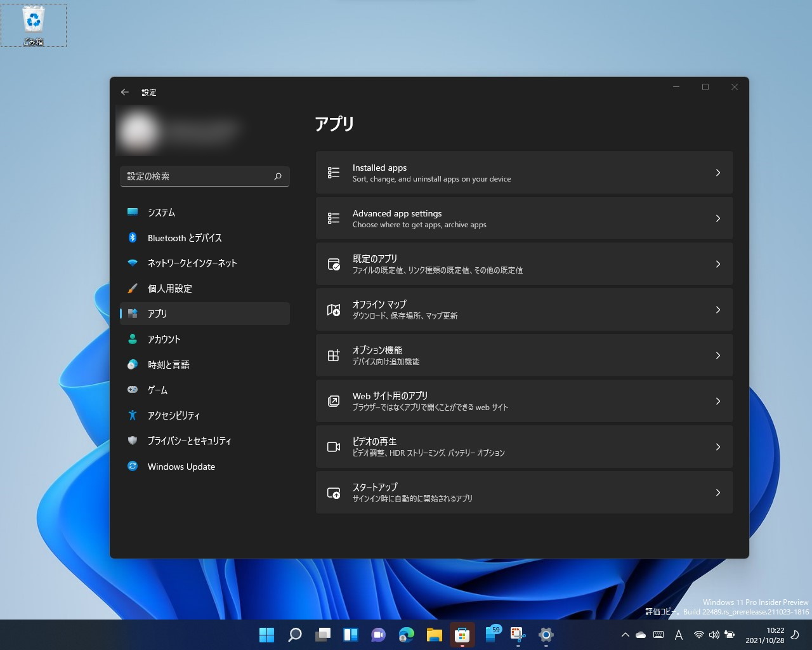Launch Microsoft Edge from the taskbar
This screenshot has width=812, height=650.
[x=406, y=635]
